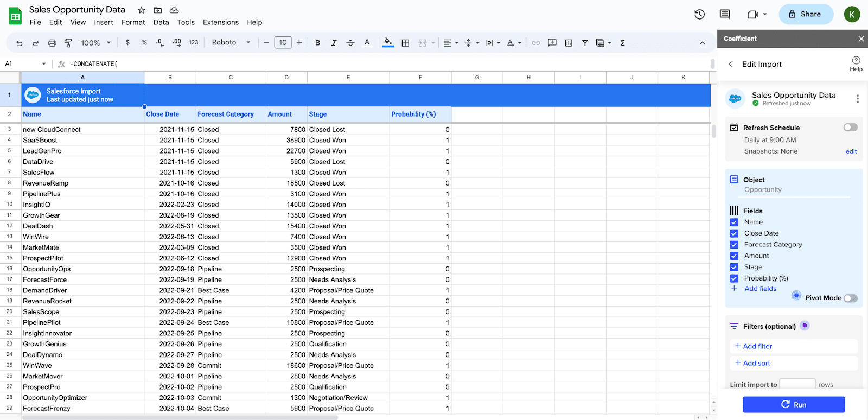Uncheck the Name field checkbox
868x420 pixels.
(x=734, y=222)
